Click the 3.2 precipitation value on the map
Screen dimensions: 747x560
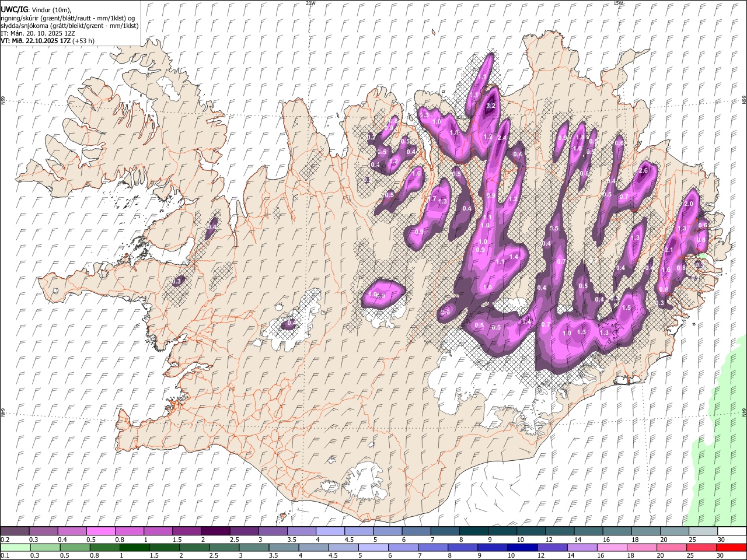click(491, 106)
